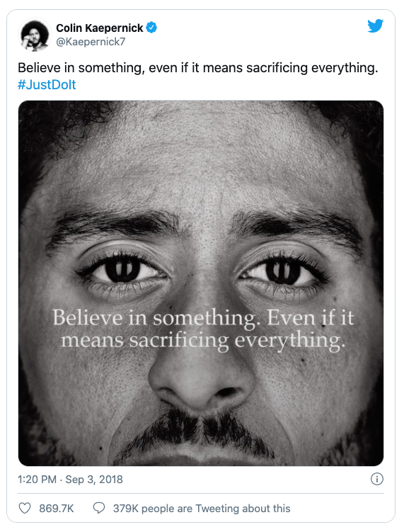Image resolution: width=404 pixels, height=532 pixels.
Task: Open the #JustDoIt hashtag
Action: click(x=47, y=84)
